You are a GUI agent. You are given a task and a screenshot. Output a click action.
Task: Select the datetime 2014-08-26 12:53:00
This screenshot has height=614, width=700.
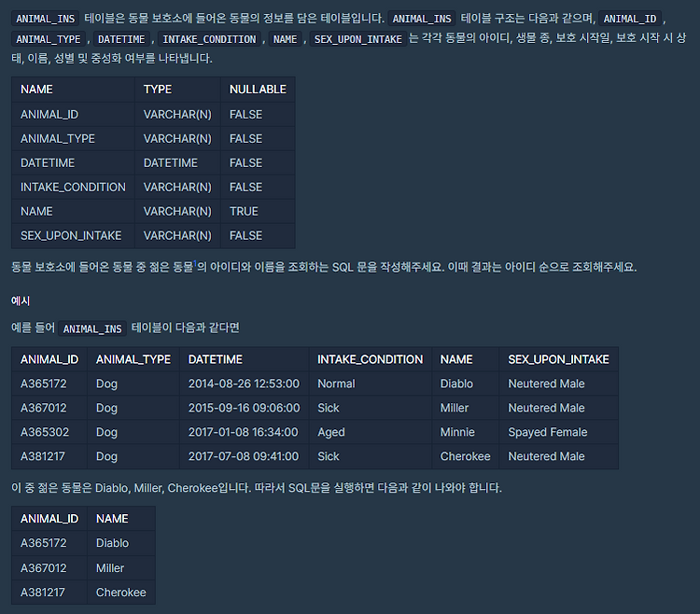244,384
